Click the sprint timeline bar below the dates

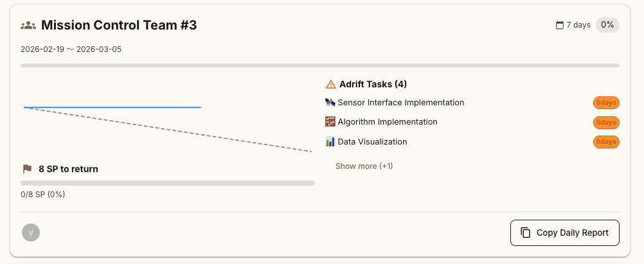[x=320, y=66]
